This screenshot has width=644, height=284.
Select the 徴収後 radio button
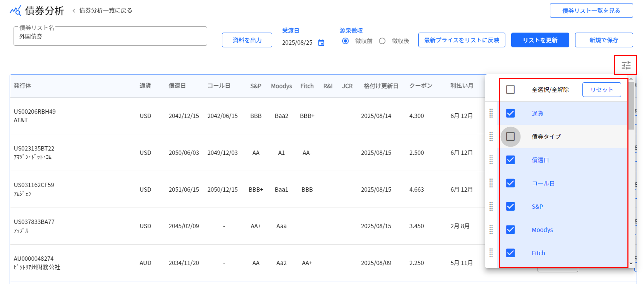pos(382,41)
